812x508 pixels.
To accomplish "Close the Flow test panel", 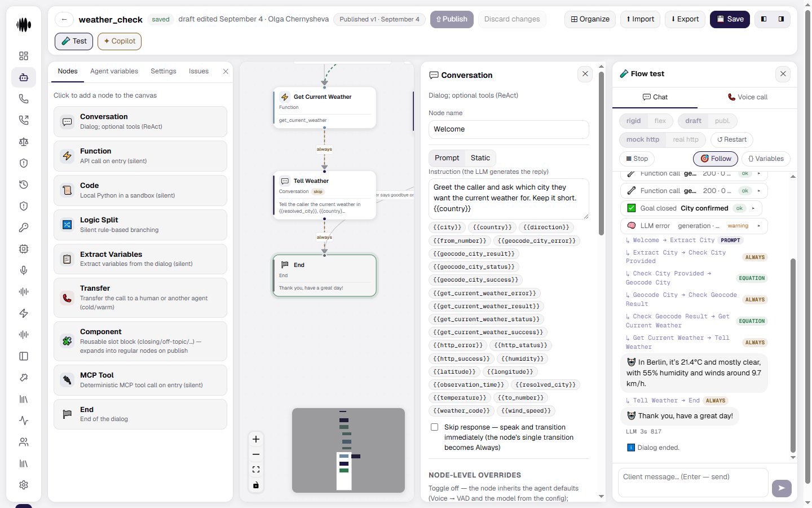I will coord(783,74).
